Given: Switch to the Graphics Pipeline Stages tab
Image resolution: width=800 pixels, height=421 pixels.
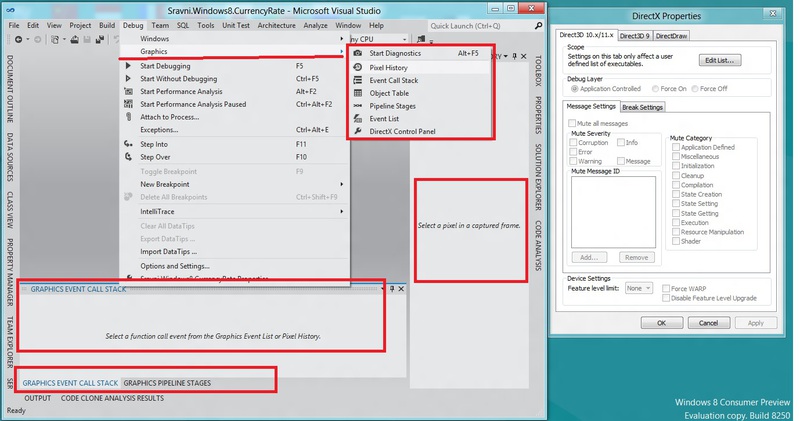Looking at the screenshot, I should (x=167, y=383).
